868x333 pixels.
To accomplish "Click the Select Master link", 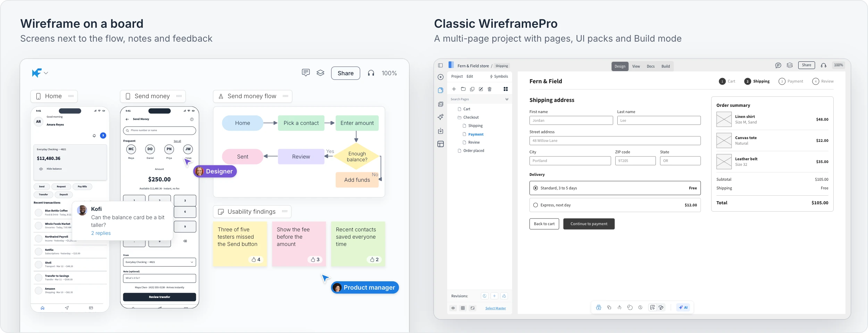I will tap(495, 308).
